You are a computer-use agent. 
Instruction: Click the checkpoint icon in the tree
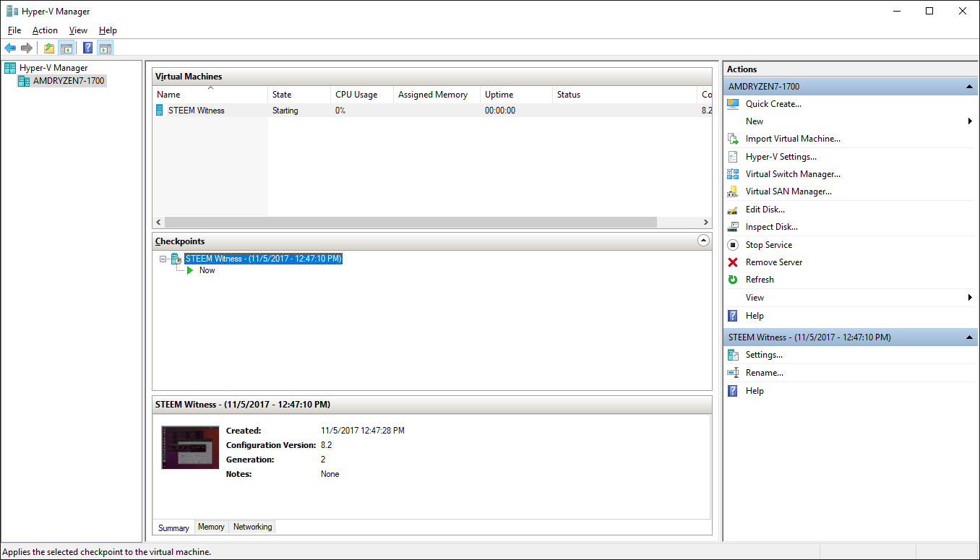coord(176,259)
